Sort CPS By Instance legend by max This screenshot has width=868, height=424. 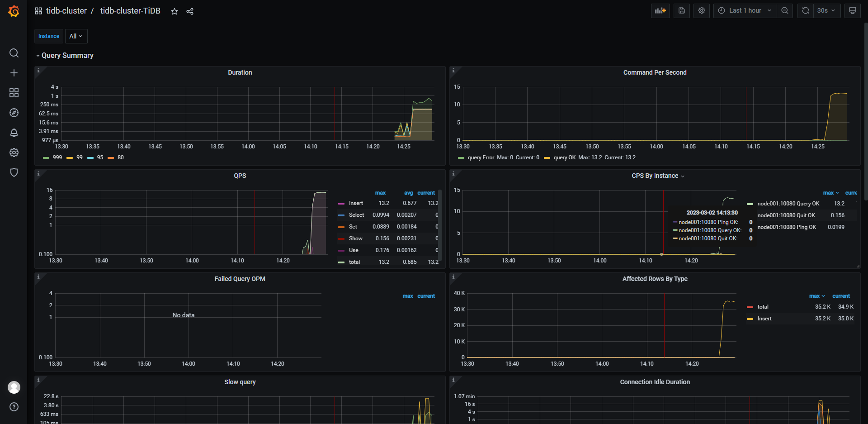click(x=830, y=193)
